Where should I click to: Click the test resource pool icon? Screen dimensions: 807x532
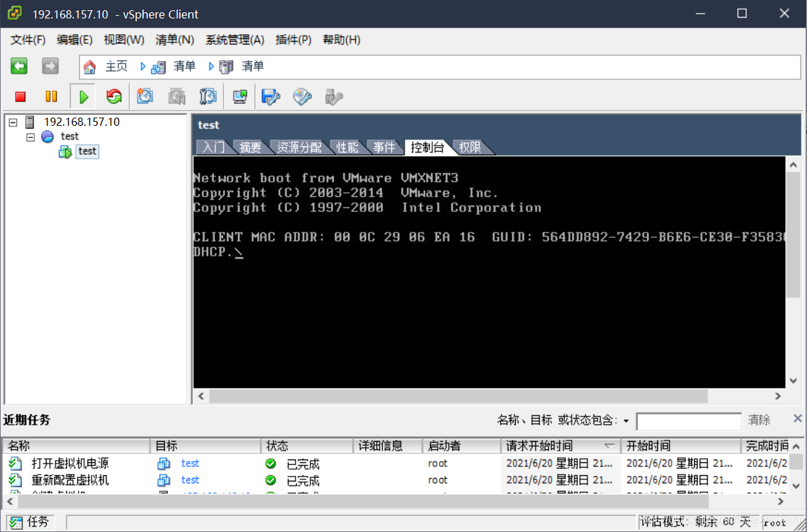[x=47, y=136]
